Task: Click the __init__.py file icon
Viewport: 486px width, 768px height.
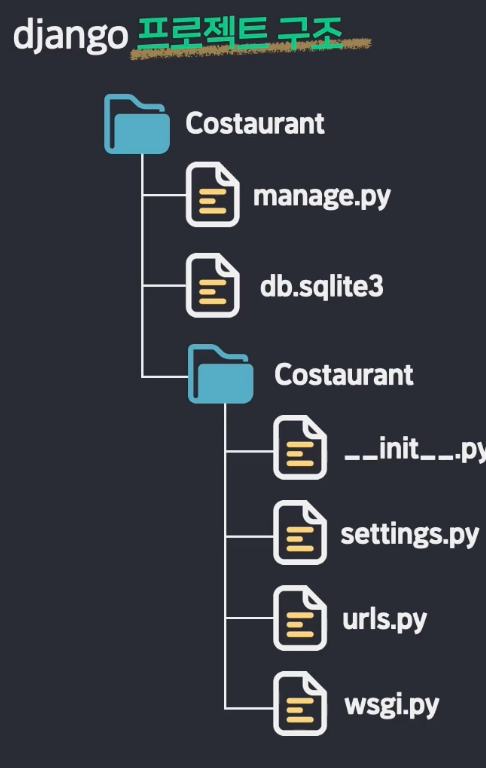Action: pyautogui.click(x=300, y=447)
